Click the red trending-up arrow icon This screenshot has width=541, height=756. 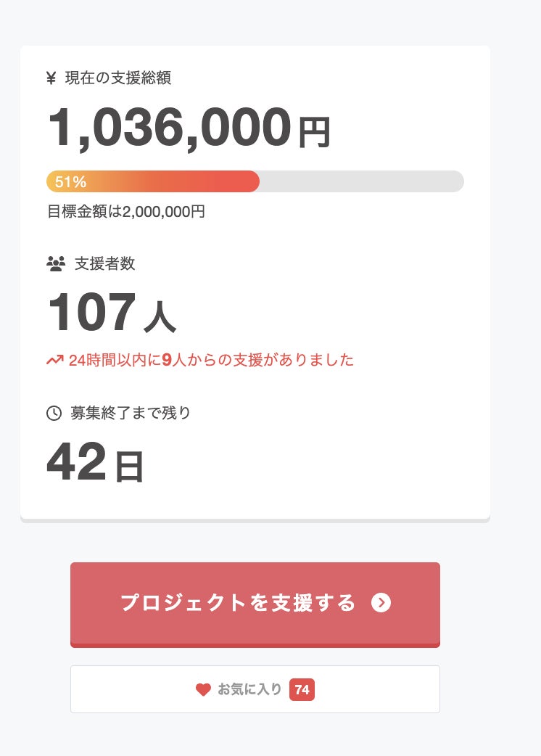55,360
